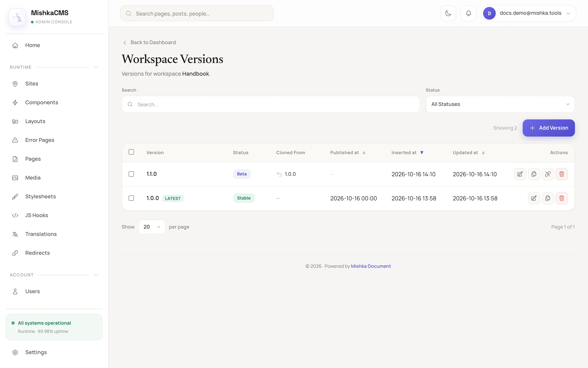
Task: Click Add Version button
Action: (x=549, y=128)
